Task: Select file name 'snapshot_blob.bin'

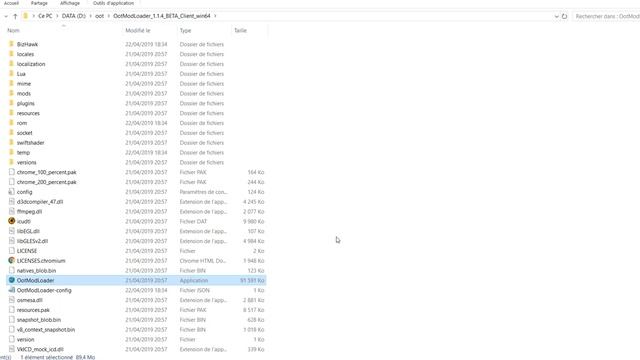Action: pyautogui.click(x=39, y=320)
